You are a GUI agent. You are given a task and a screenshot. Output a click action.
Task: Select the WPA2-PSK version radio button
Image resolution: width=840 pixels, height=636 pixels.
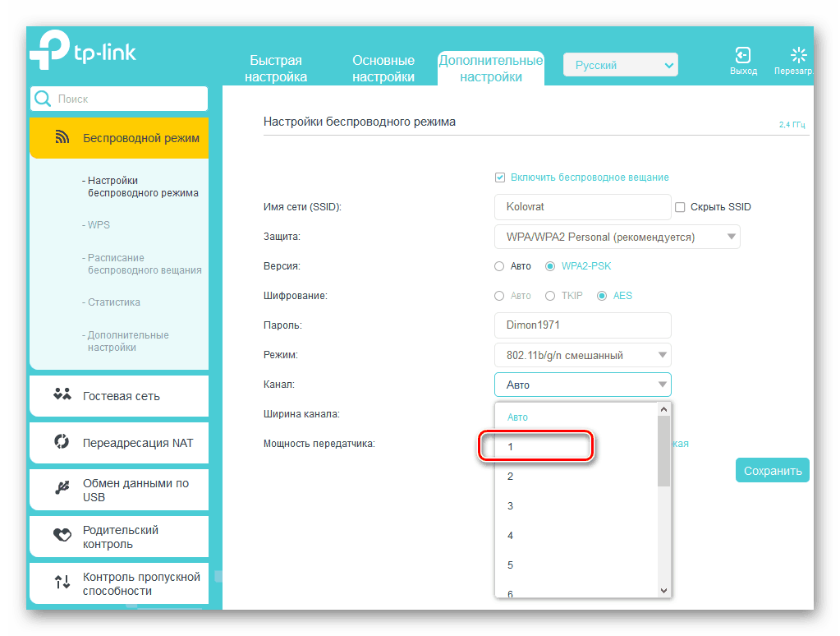(550, 266)
